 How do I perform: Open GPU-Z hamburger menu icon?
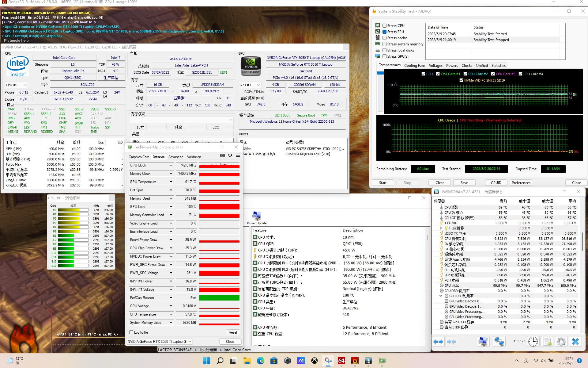[x=238, y=155]
